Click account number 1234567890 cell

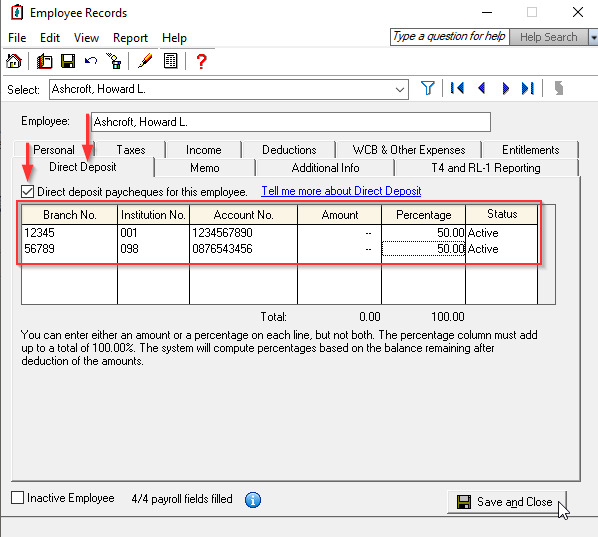point(243,233)
